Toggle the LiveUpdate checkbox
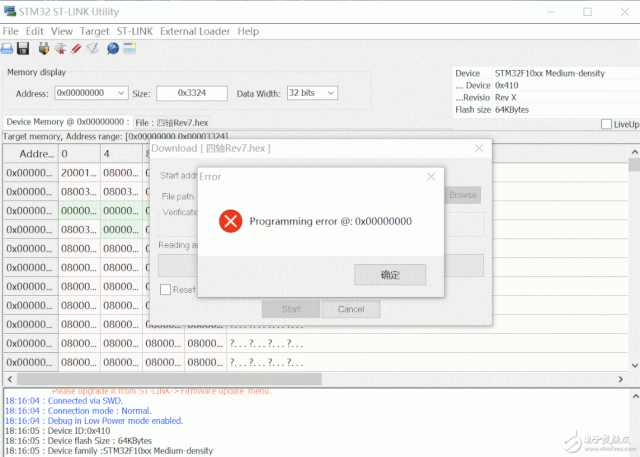Image resolution: width=640 pixels, height=457 pixels. (607, 124)
